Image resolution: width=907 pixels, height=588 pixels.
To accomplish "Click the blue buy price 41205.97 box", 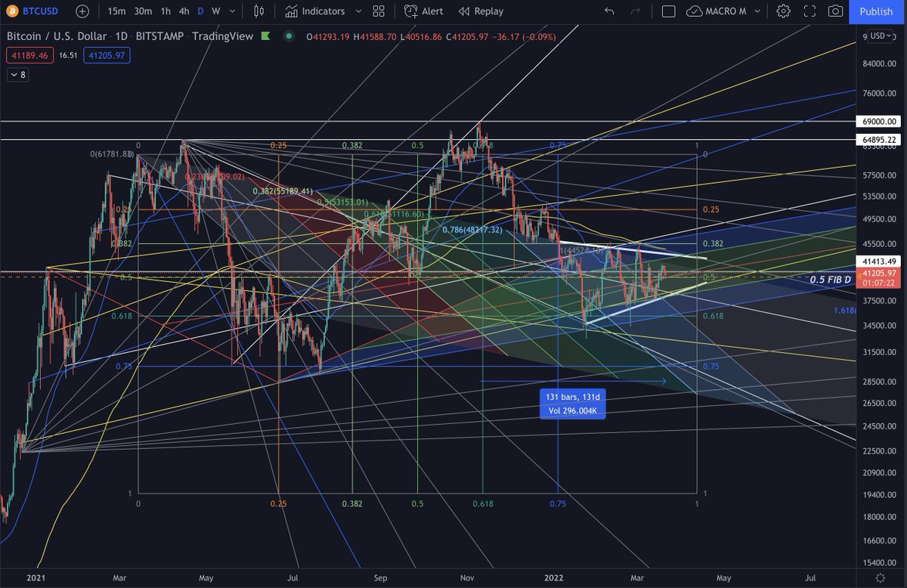I will 108,54.
